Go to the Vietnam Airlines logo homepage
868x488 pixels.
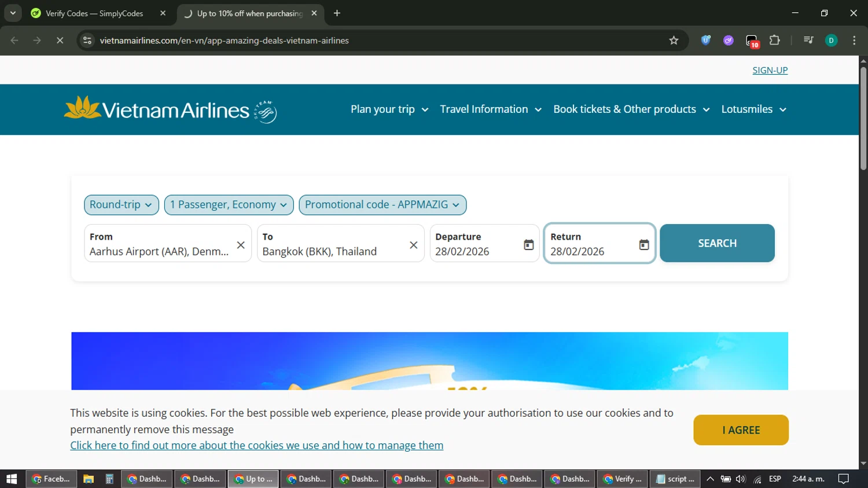coord(171,109)
